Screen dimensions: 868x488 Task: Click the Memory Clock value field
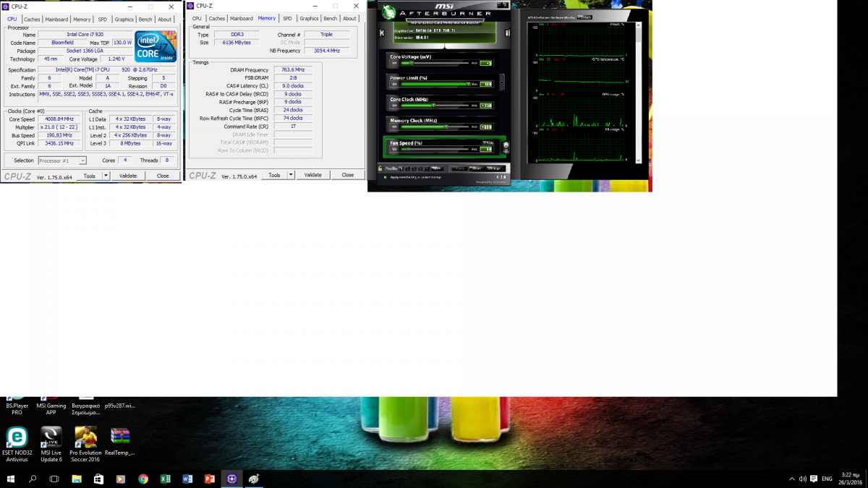pos(486,127)
